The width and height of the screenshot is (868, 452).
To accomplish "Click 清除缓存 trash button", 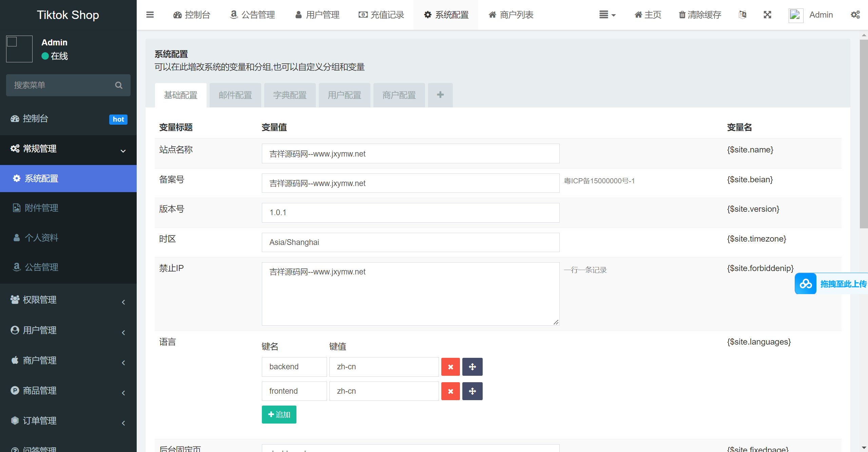I will (700, 15).
